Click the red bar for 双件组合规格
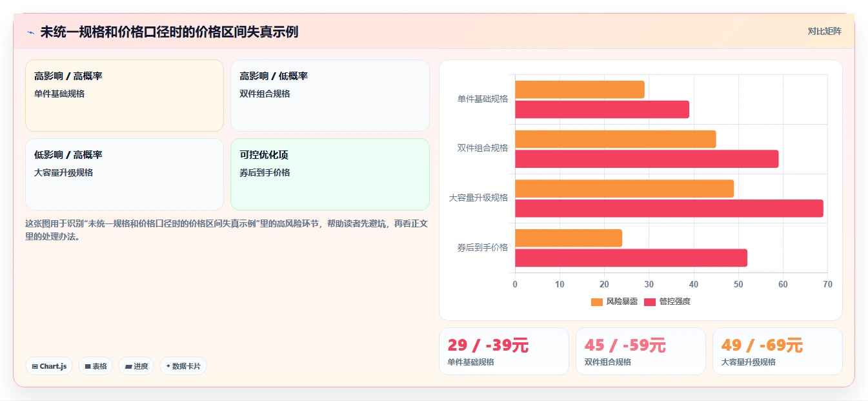Viewport: 868px width, 401px height. (647, 159)
